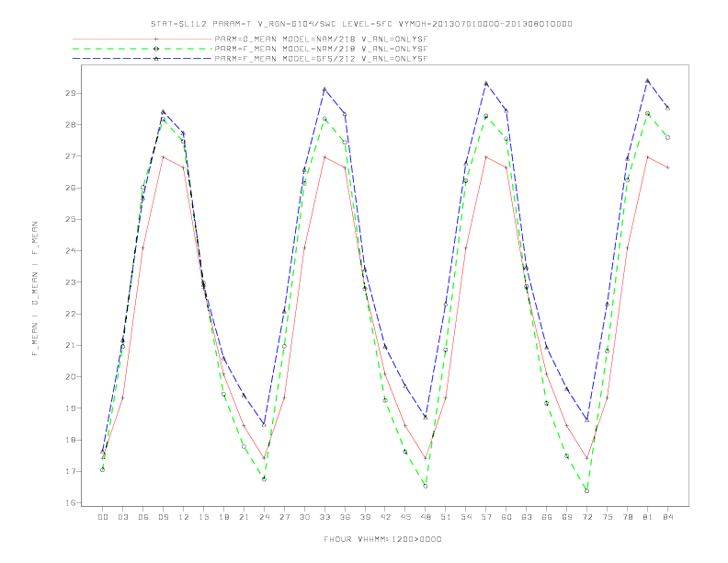Click y-axis tick label 21
Viewport: 728px width, 563px height.
71,345
